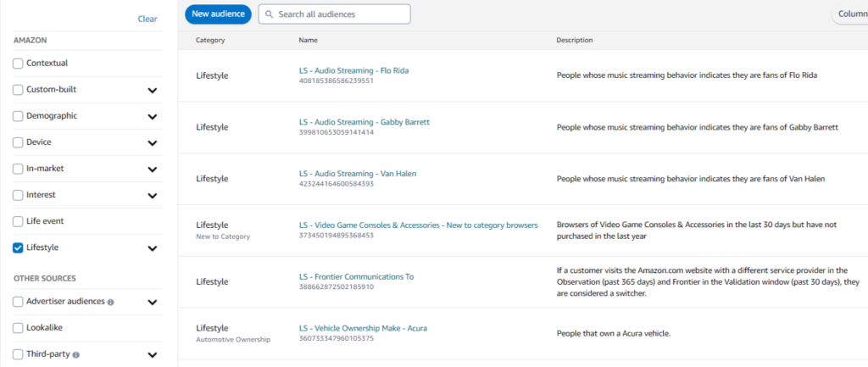Check the Demographic checkbox
The height and width of the screenshot is (367, 868).
18,116
